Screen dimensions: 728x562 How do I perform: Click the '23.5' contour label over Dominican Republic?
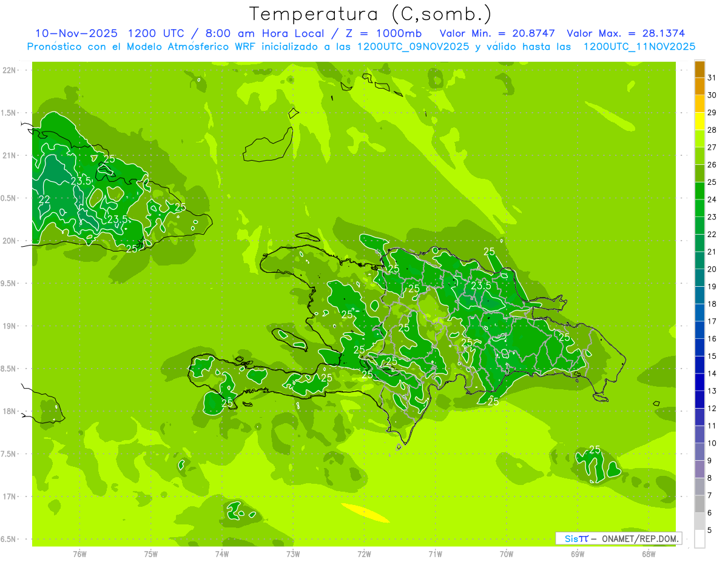pyautogui.click(x=481, y=286)
